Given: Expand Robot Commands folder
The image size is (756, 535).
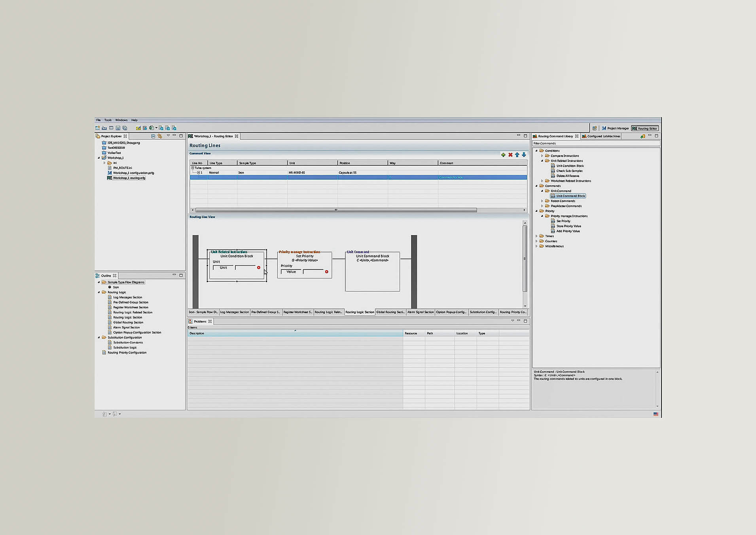Looking at the screenshot, I should 542,201.
